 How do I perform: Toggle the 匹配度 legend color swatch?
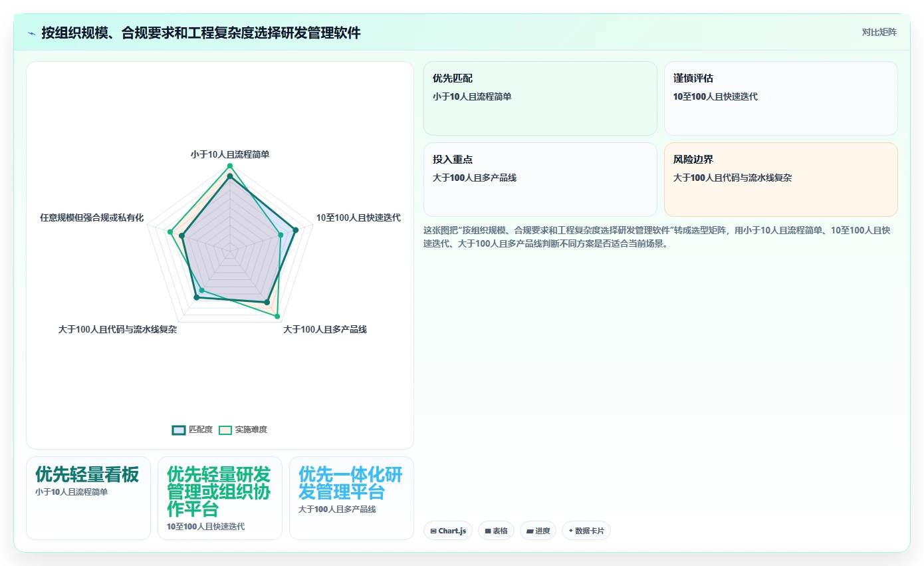[x=179, y=430]
